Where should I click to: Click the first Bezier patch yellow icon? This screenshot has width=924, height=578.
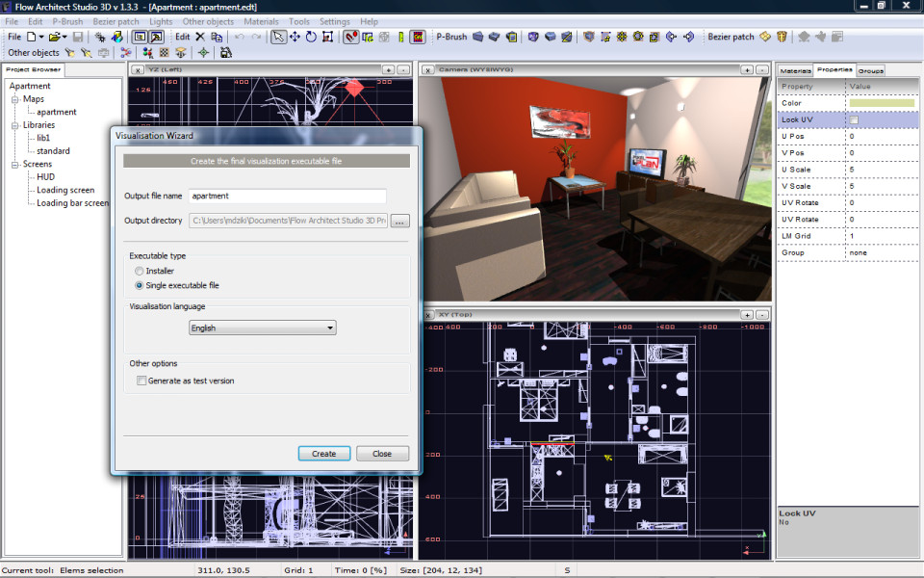[x=765, y=37]
